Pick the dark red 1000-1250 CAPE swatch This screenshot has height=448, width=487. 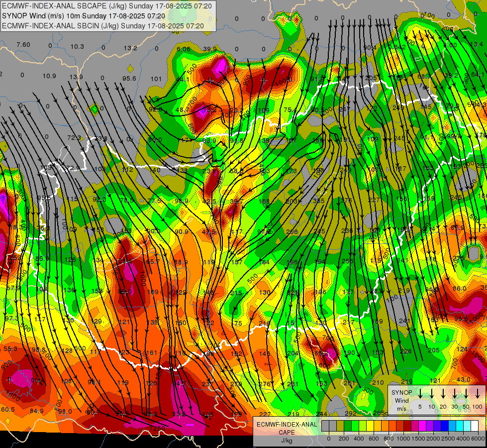[407, 426]
